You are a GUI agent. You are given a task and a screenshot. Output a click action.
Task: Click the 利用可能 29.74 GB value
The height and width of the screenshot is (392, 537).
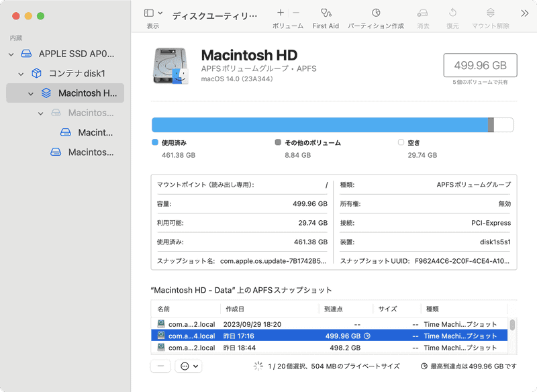coord(313,223)
